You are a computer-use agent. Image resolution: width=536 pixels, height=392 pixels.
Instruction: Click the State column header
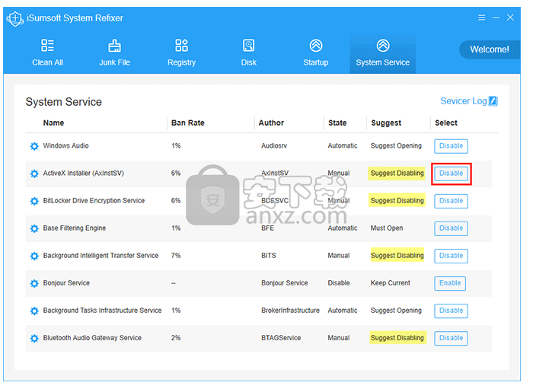(337, 123)
